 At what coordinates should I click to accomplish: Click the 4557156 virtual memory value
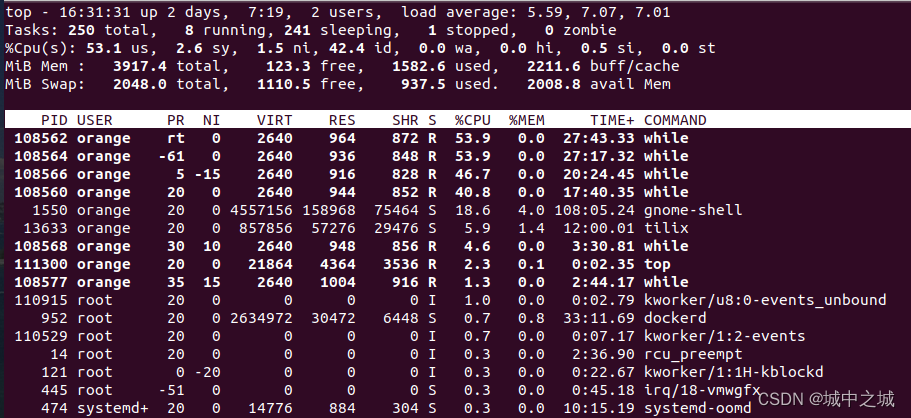pyautogui.click(x=261, y=210)
